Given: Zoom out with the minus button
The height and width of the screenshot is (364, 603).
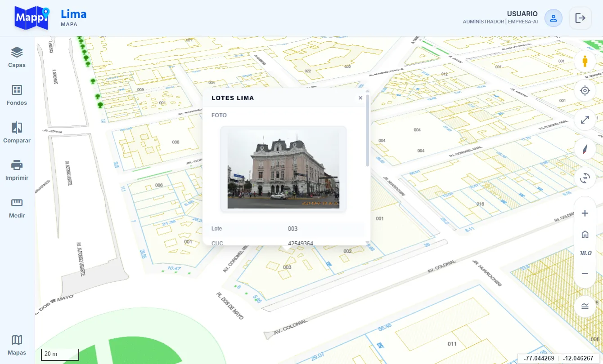Looking at the screenshot, I should [585, 273].
